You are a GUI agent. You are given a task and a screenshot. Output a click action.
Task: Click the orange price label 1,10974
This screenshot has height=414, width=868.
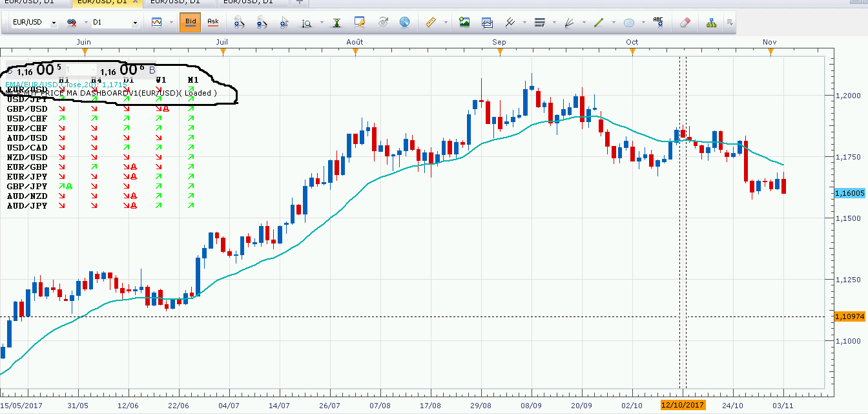[x=850, y=316]
